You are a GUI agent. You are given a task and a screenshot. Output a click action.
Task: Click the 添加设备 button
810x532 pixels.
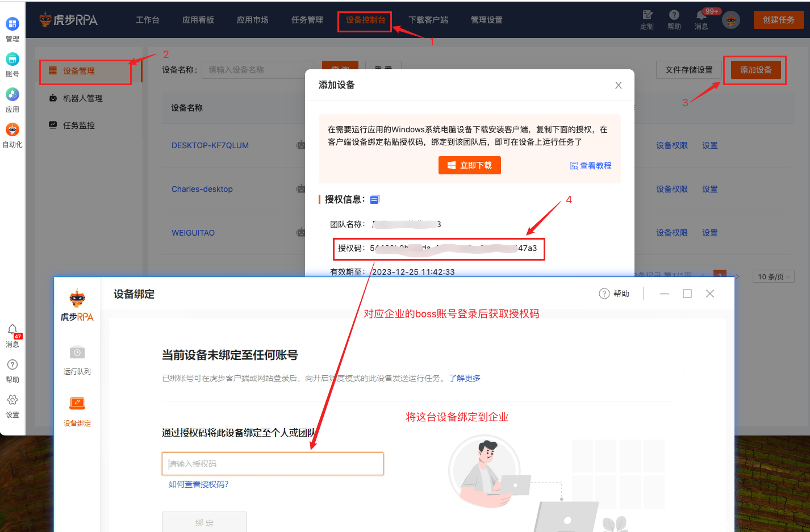(x=756, y=70)
